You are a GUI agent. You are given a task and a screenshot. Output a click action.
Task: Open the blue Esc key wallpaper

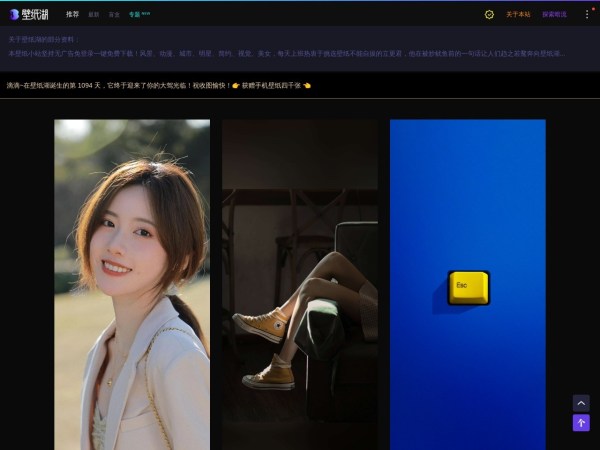point(467,200)
